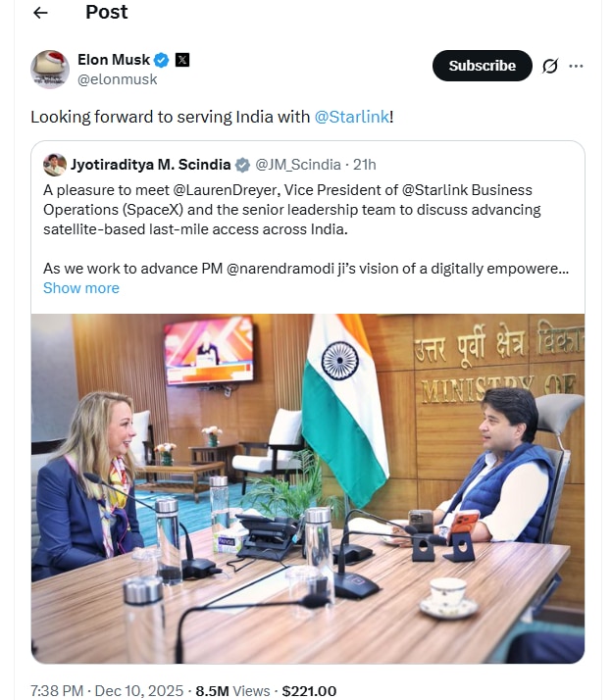Go back using the left arrow icon
Viewport: 612px width, 700px height.
pyautogui.click(x=40, y=13)
